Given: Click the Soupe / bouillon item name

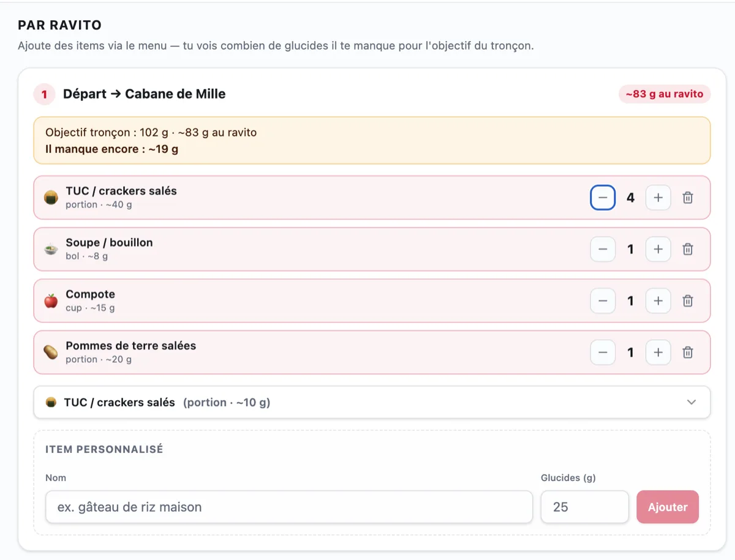Looking at the screenshot, I should (109, 242).
